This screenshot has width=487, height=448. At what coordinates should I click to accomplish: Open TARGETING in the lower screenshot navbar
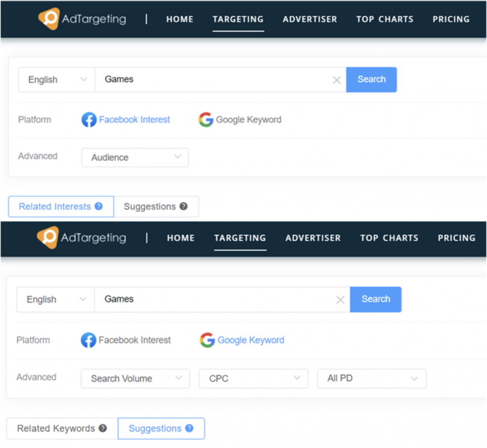(240, 238)
